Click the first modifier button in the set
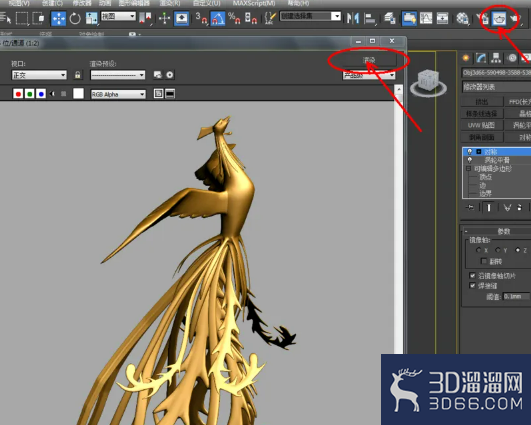Viewport: 531px width, 425px height. 482,101
